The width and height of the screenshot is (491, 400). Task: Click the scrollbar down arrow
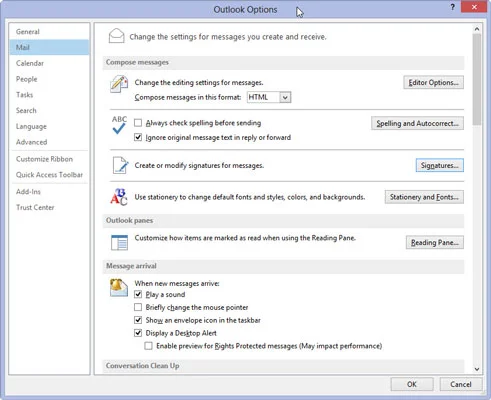pos(477,369)
